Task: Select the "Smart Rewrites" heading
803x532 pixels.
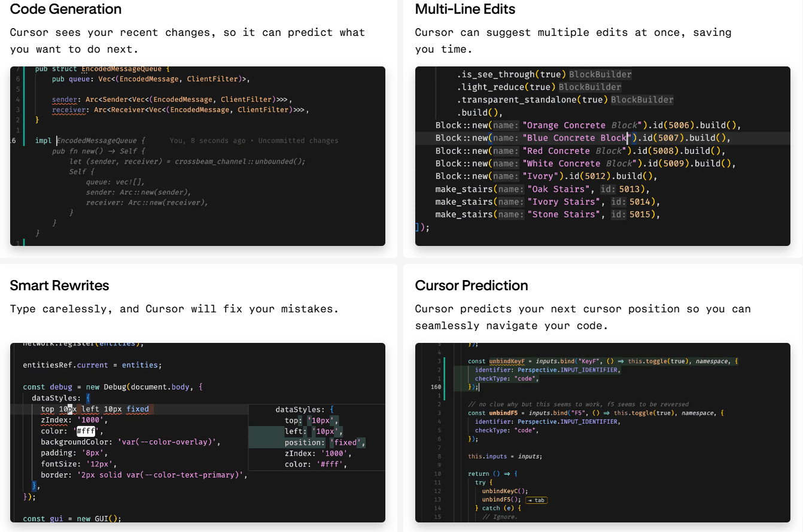Action: pos(59,285)
